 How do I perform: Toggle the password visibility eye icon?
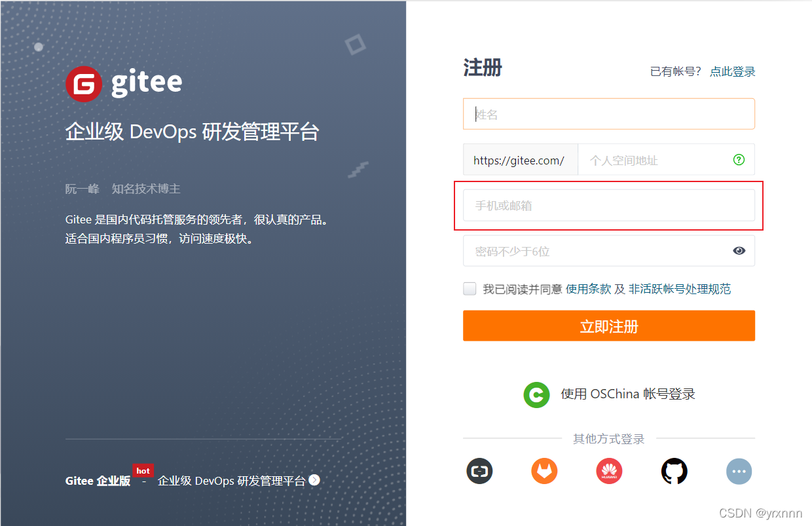[739, 250]
